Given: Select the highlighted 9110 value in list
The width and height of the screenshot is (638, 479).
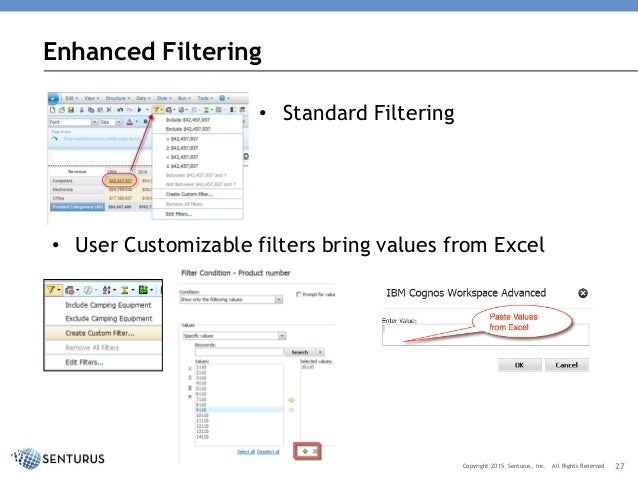Looking at the screenshot, I should click(x=239, y=410).
